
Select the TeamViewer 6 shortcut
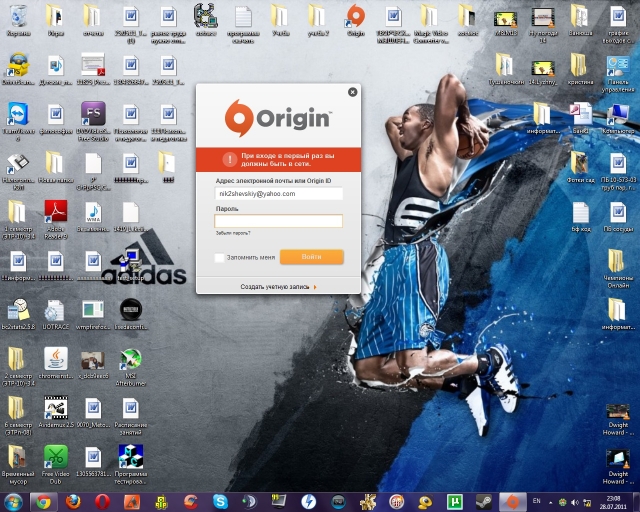tap(18, 121)
